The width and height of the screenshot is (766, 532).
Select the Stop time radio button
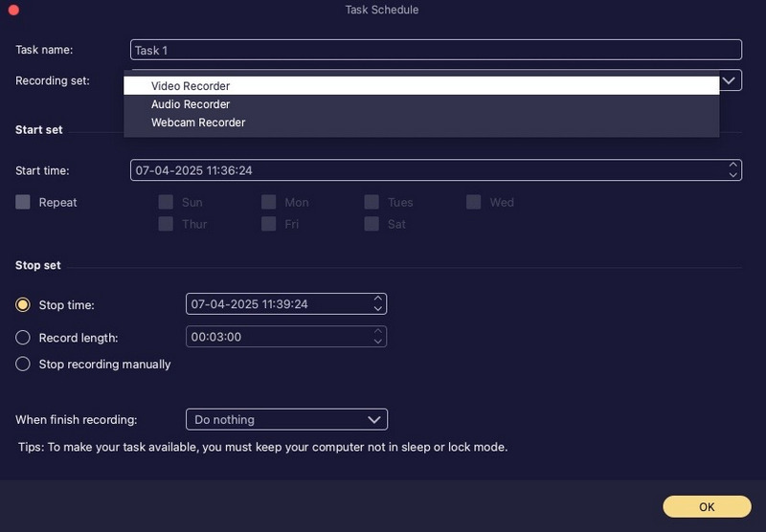23,304
